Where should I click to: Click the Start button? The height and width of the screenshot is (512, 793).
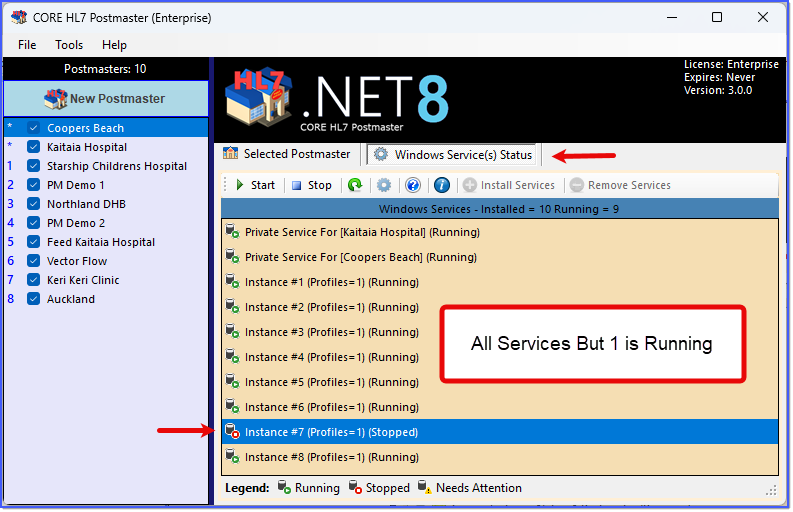tap(256, 185)
